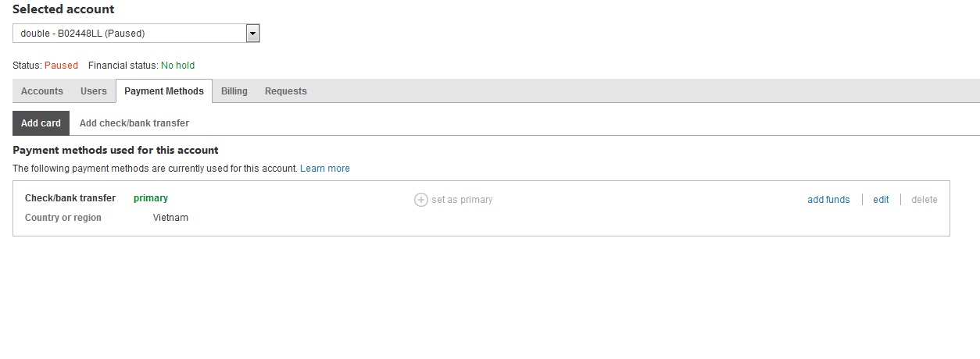Click the account field showing B02448LL
Screen dimensions: 980x359
[x=129, y=34]
